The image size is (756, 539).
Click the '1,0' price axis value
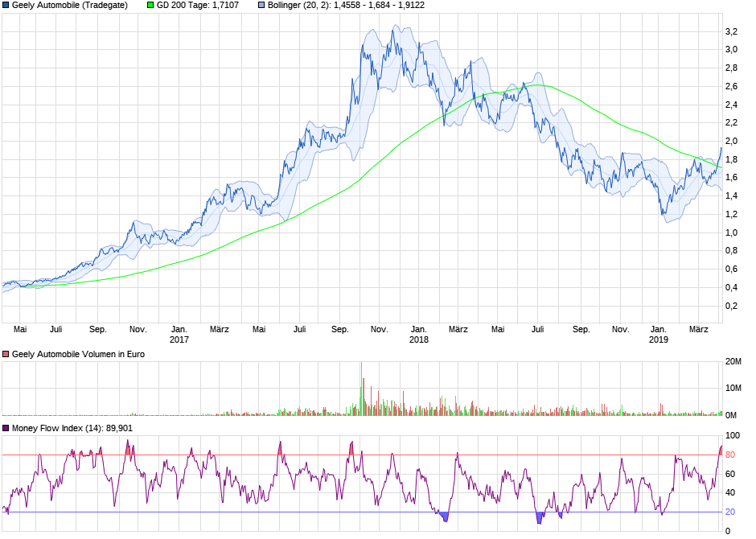coord(731,232)
